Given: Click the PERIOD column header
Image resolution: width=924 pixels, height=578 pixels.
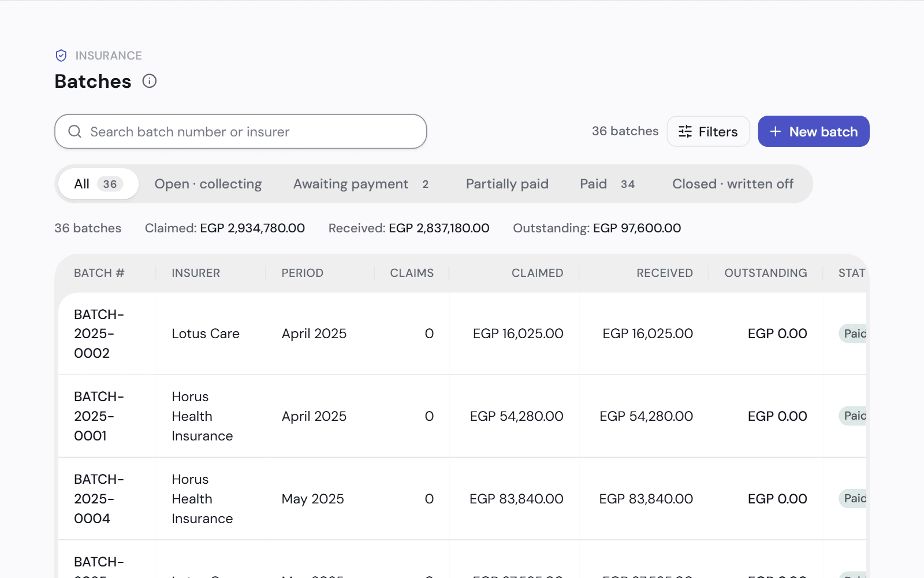Looking at the screenshot, I should [x=303, y=273].
